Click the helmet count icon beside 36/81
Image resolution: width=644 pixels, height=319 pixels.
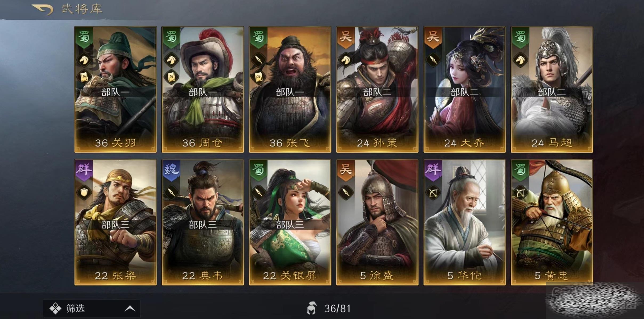coord(312,308)
